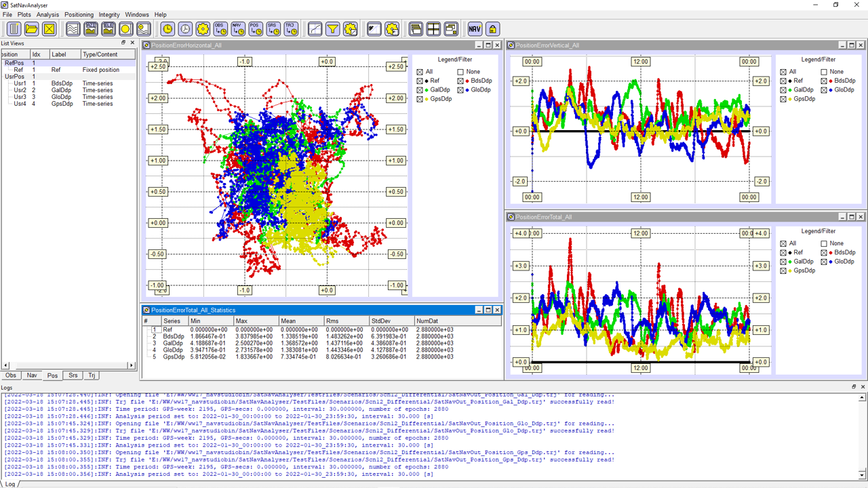Uncheck BdsDdp in the horizontal plot legend
The height and width of the screenshot is (488, 868).
[461, 81]
